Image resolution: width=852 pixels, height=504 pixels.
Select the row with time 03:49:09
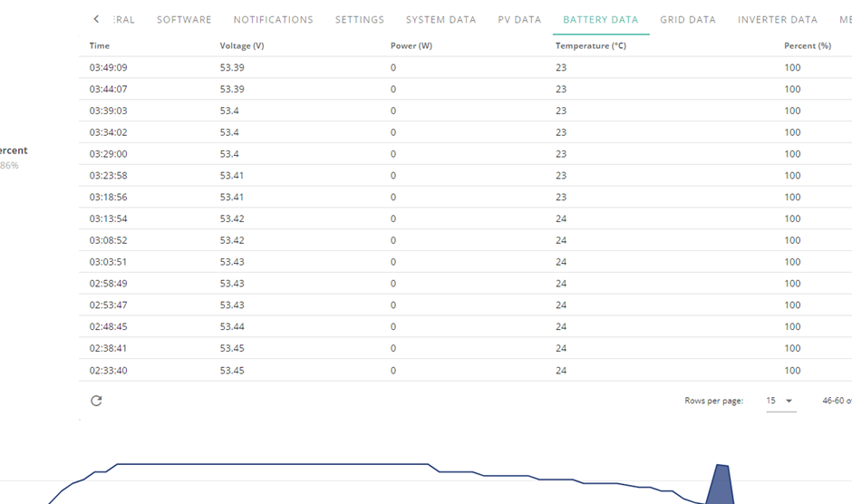[465, 67]
